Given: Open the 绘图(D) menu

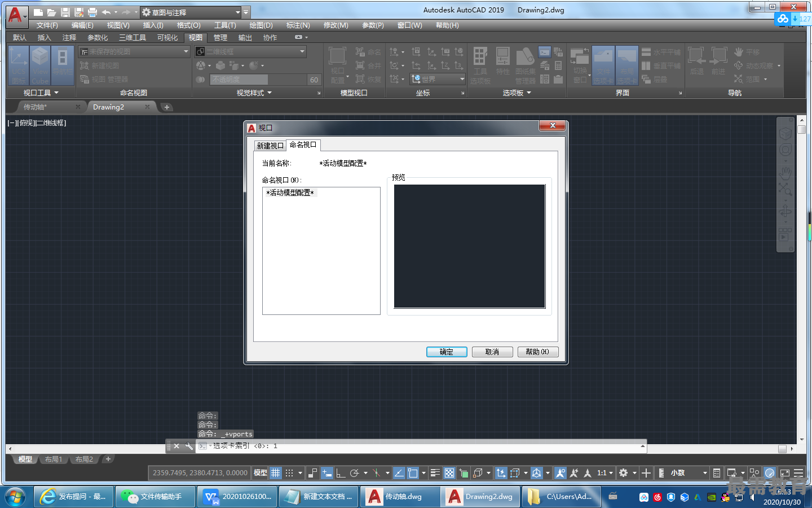Looking at the screenshot, I should 261,25.
